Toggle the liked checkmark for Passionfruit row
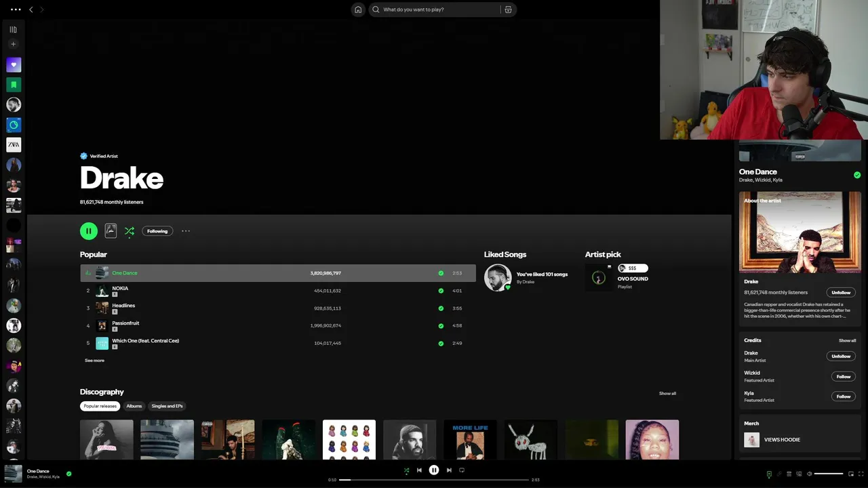The width and height of the screenshot is (868, 488). tap(441, 325)
